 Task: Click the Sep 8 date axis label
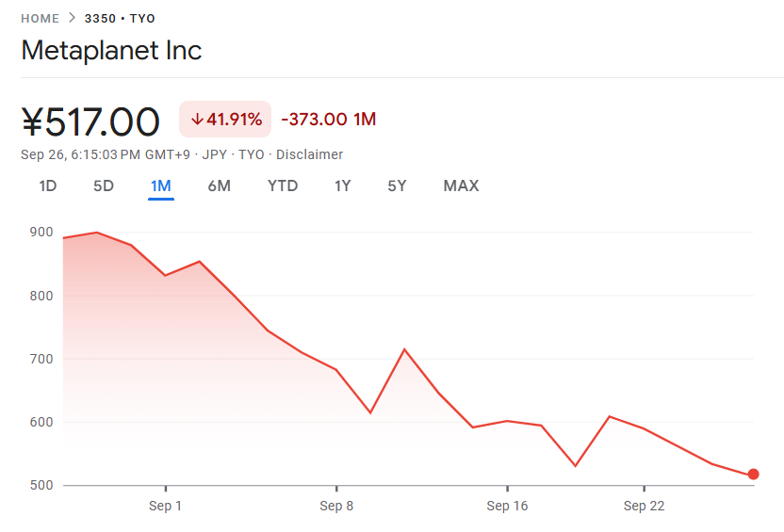336,507
